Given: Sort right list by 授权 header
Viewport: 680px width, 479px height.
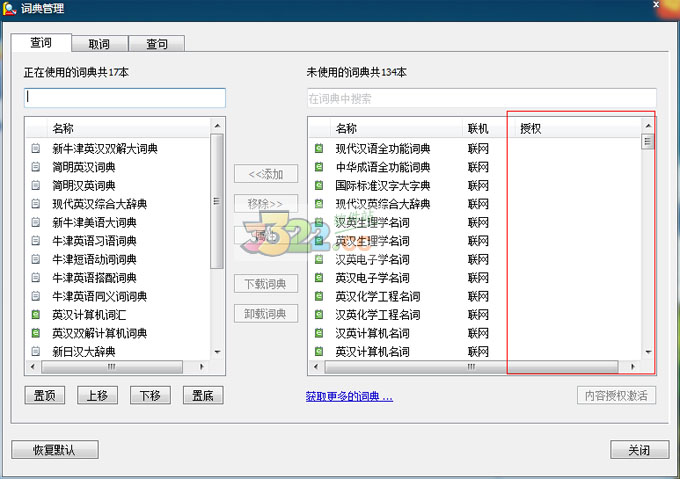Looking at the screenshot, I should pyautogui.click(x=577, y=128).
